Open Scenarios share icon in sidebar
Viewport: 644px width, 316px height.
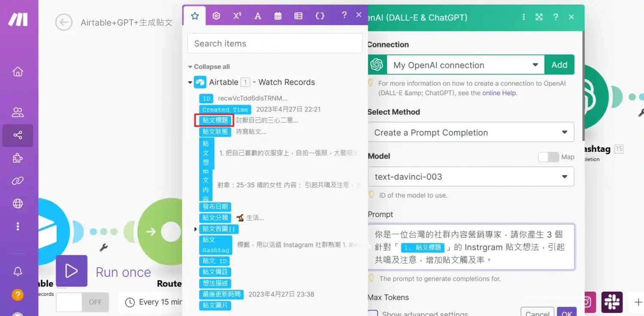click(18, 135)
